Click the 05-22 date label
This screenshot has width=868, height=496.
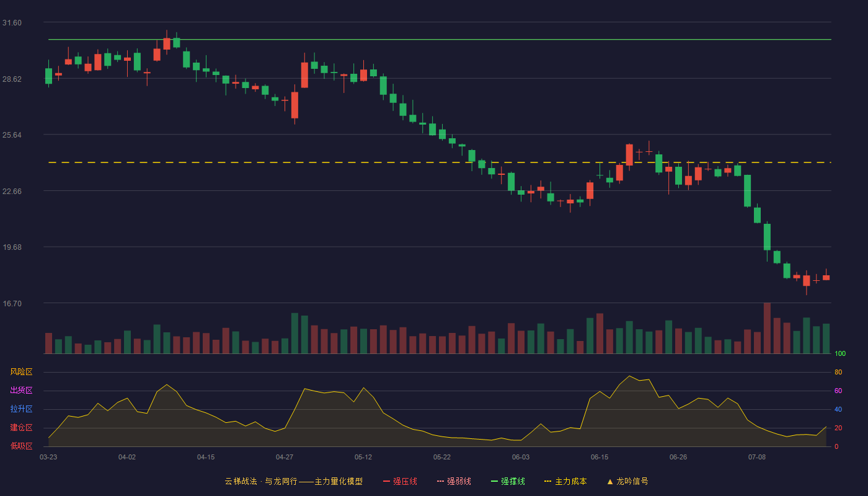tap(442, 457)
